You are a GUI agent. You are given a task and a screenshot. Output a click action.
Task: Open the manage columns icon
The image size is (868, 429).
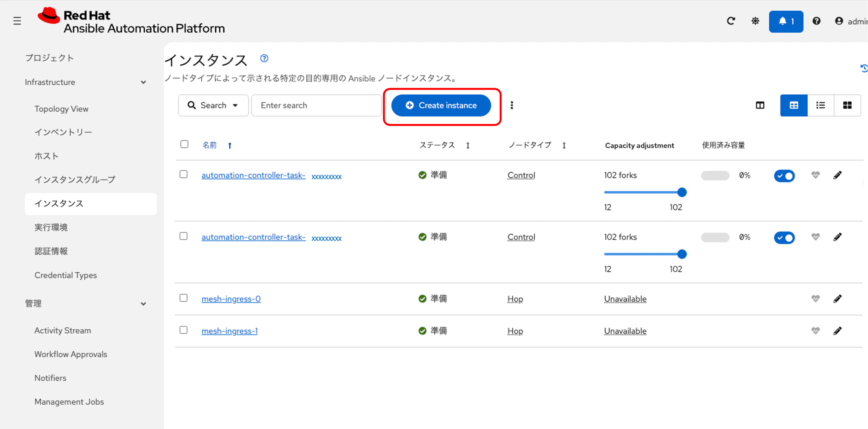tap(760, 105)
